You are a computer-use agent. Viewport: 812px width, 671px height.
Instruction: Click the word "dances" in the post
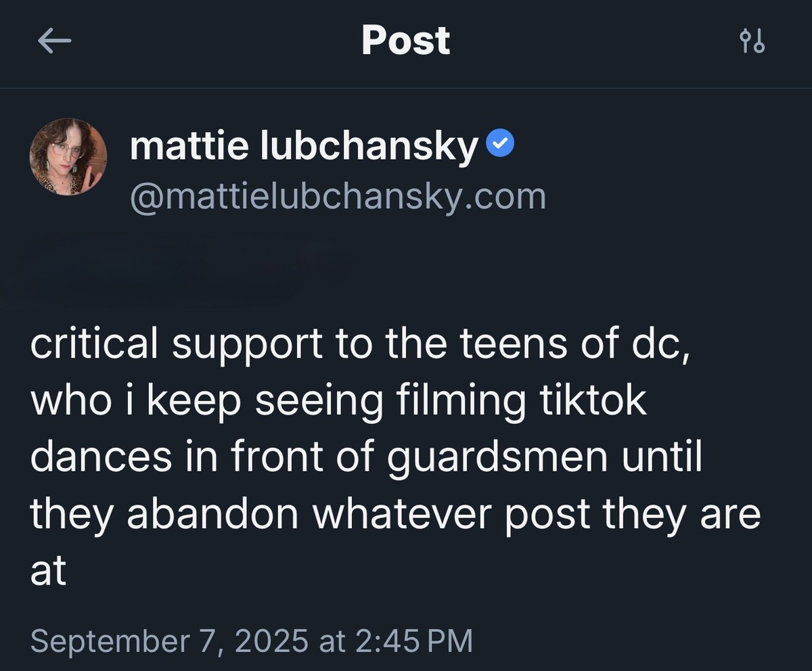click(101, 457)
